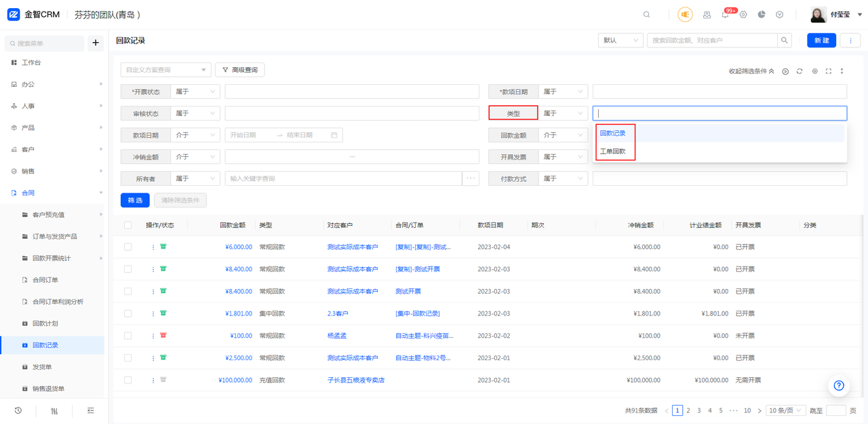Select 工单回款 from the dropdown list

720,151
